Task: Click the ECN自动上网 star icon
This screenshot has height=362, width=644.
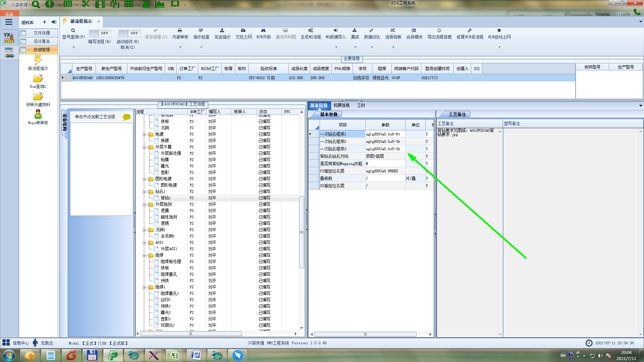Action: click(x=499, y=31)
